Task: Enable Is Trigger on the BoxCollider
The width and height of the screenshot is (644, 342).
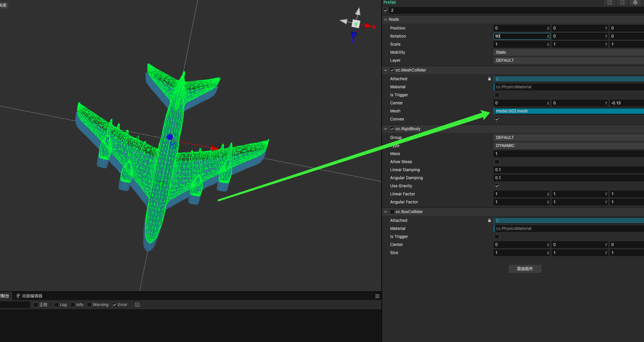Action: (x=497, y=237)
